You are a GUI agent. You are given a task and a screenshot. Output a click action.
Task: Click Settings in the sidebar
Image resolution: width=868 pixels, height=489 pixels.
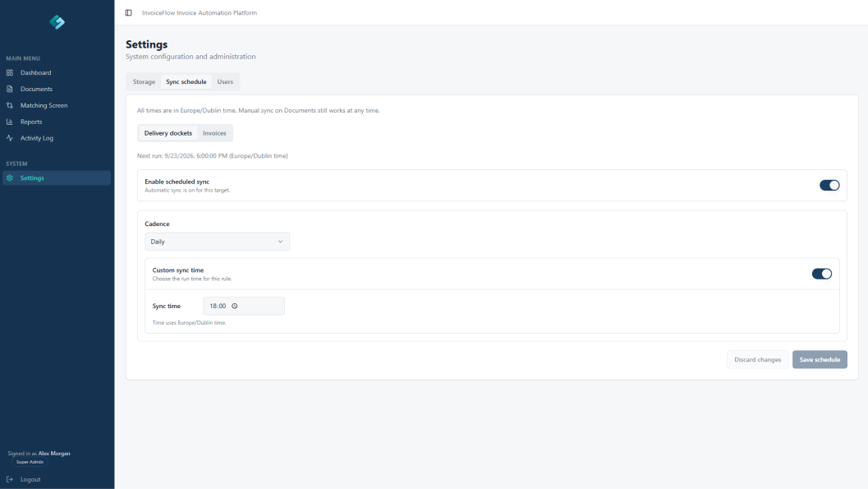57,178
